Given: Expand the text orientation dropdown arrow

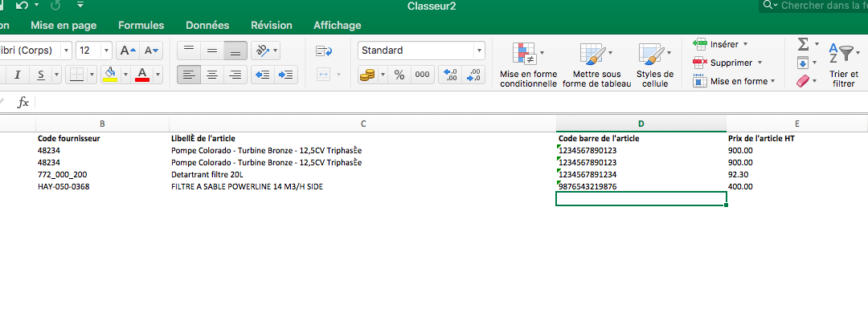Looking at the screenshot, I should pos(275,51).
